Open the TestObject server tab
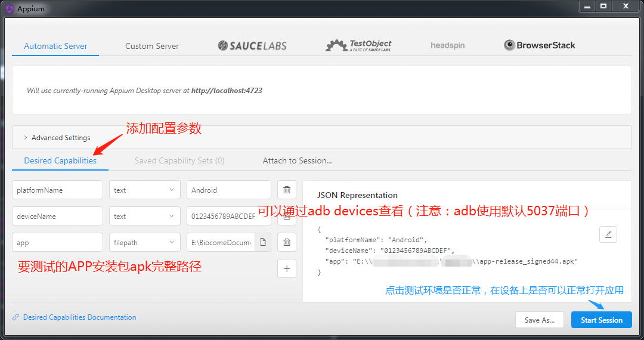This screenshot has width=644, height=340. coord(358,45)
